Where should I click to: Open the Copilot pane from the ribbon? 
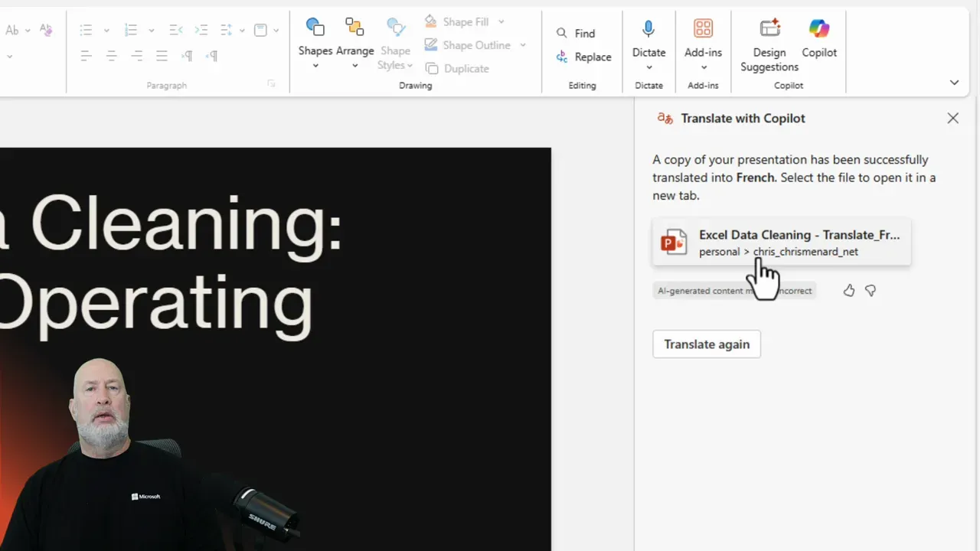(819, 38)
